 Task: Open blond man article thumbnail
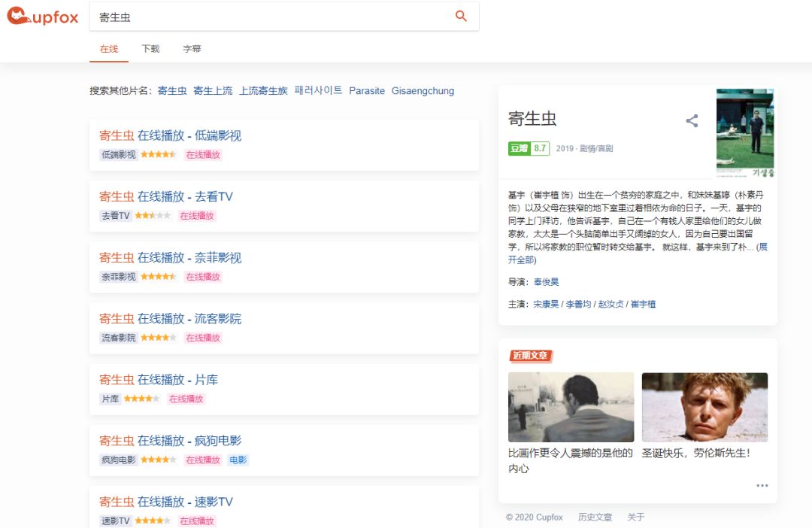point(704,407)
